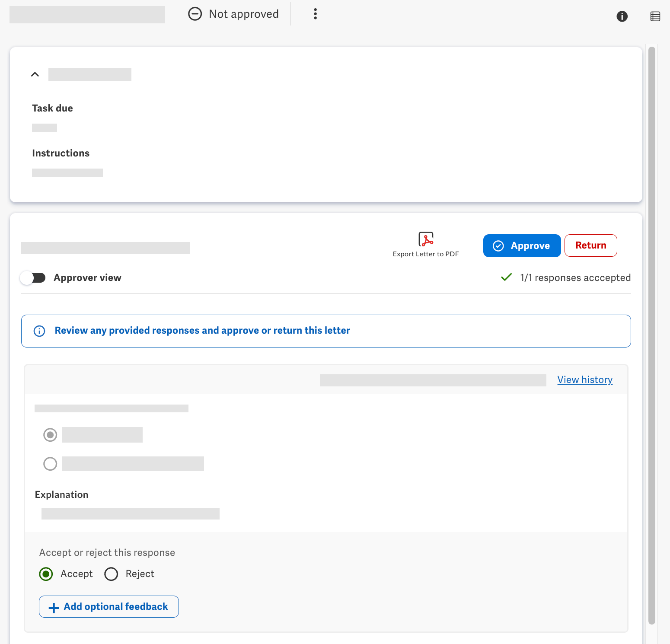This screenshot has height=644, width=670.
Task: Select the Reject radio button
Action: point(111,574)
